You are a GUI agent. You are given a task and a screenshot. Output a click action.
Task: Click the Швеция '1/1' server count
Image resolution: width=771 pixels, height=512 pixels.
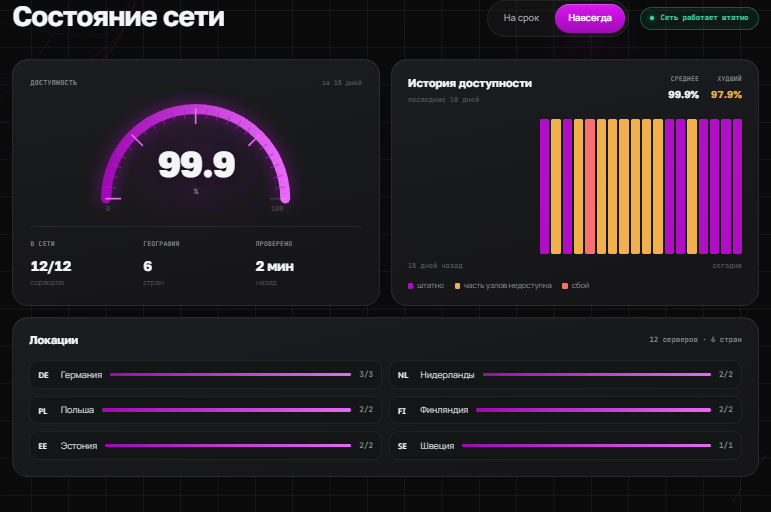pyautogui.click(x=726, y=445)
